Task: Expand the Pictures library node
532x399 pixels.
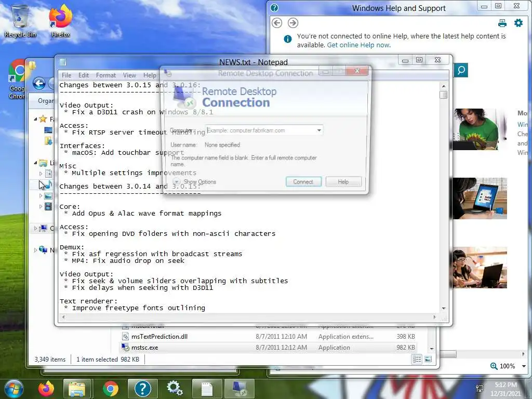Action: point(41,196)
